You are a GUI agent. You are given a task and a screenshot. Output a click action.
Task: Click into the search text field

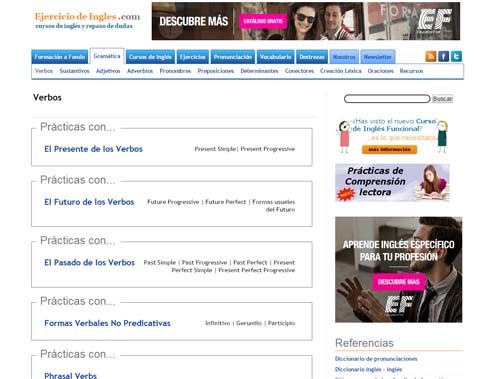pos(387,99)
